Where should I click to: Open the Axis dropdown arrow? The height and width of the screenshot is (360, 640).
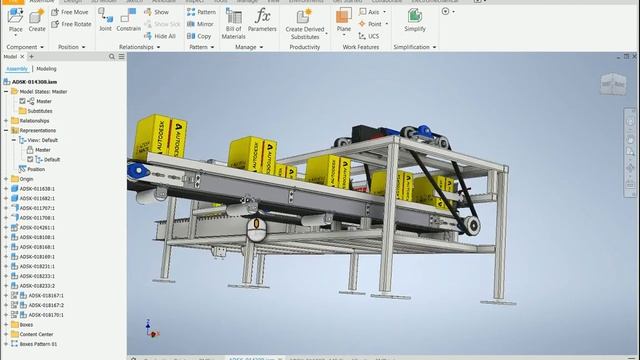tap(384, 12)
